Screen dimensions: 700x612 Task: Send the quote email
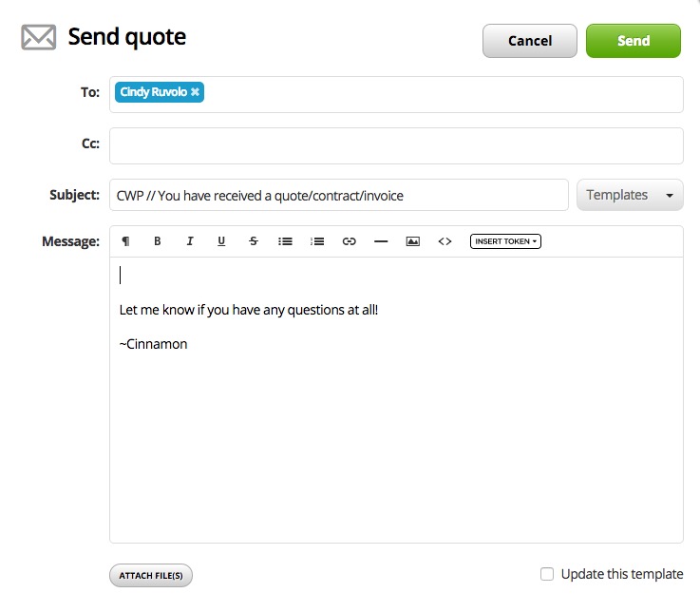(x=633, y=41)
